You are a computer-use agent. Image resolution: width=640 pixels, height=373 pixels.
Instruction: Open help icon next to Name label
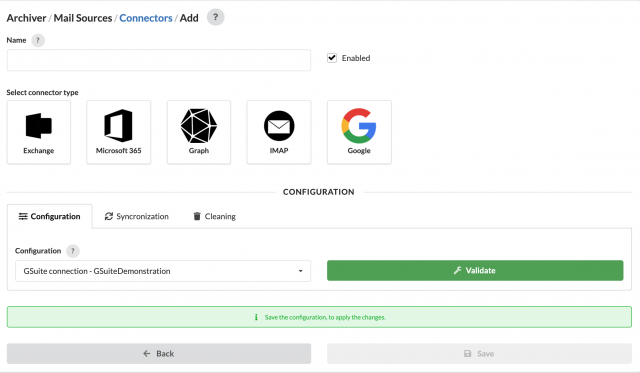(38, 40)
